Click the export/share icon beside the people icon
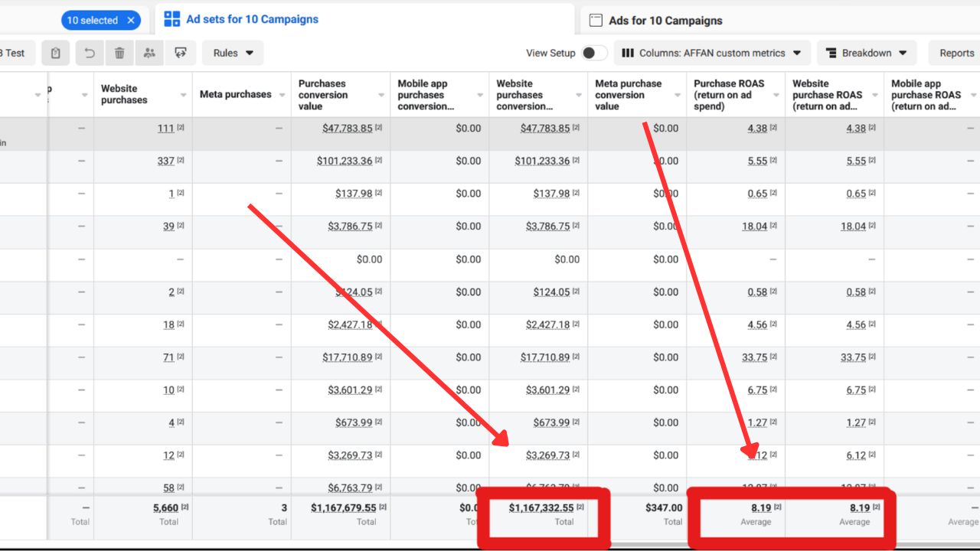 180,53
